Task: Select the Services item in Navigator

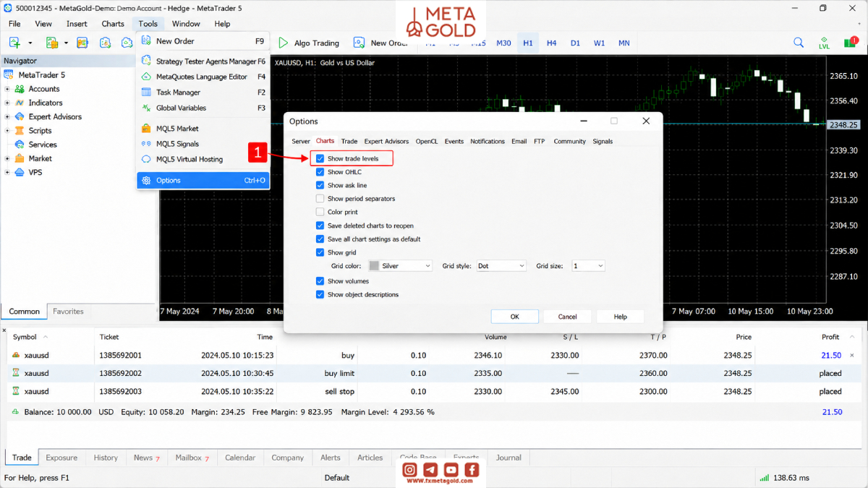Action: point(43,145)
